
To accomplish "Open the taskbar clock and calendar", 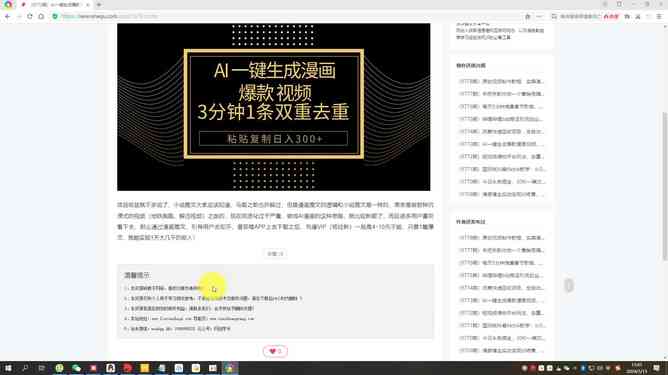I will (637, 368).
